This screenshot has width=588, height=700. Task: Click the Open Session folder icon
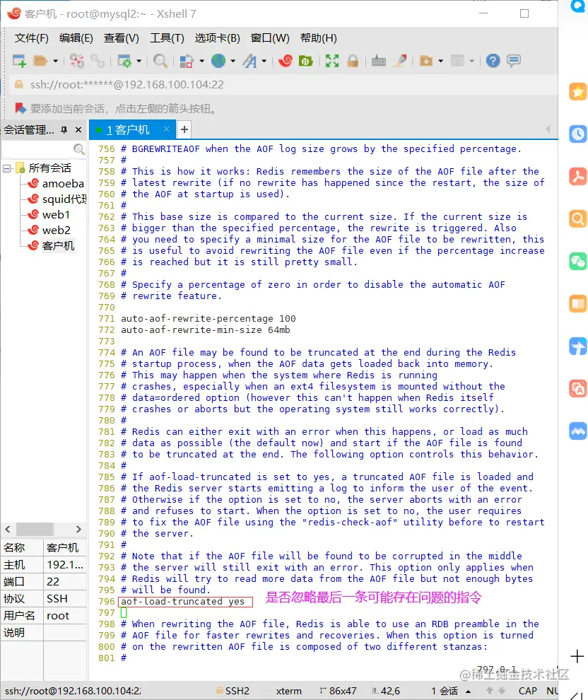point(40,61)
